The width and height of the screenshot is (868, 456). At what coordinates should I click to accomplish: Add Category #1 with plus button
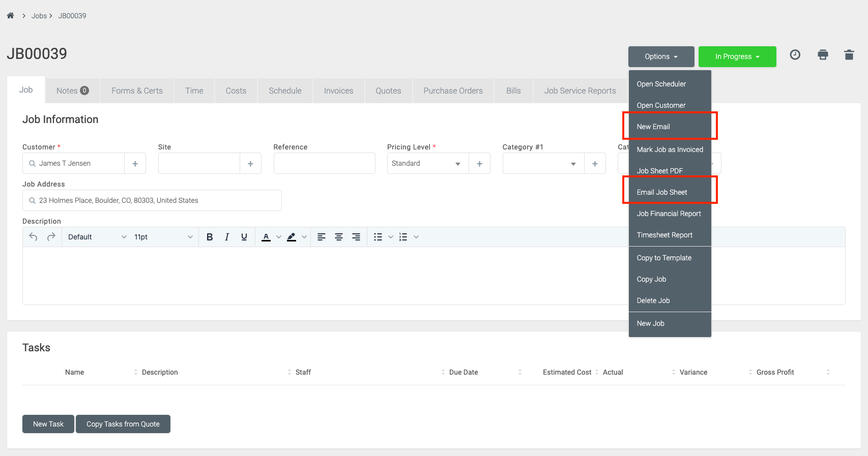pos(595,164)
